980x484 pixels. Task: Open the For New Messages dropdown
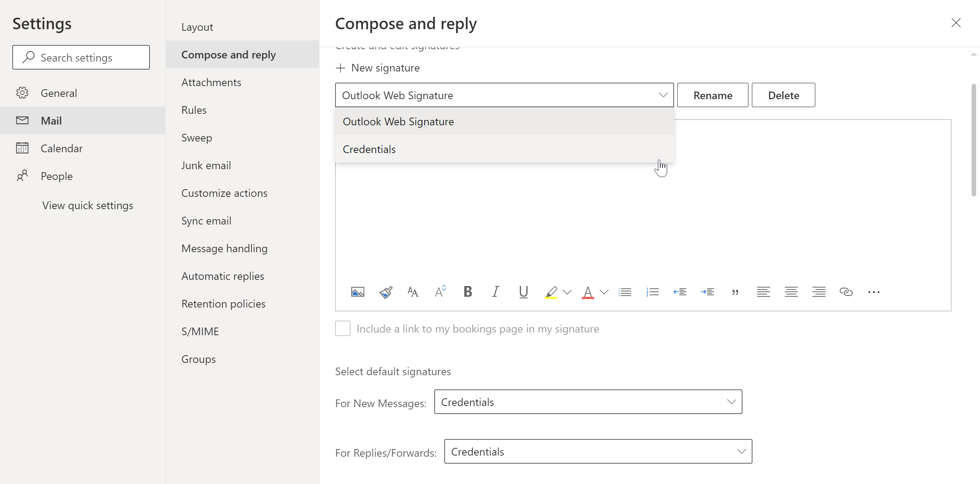pos(588,402)
